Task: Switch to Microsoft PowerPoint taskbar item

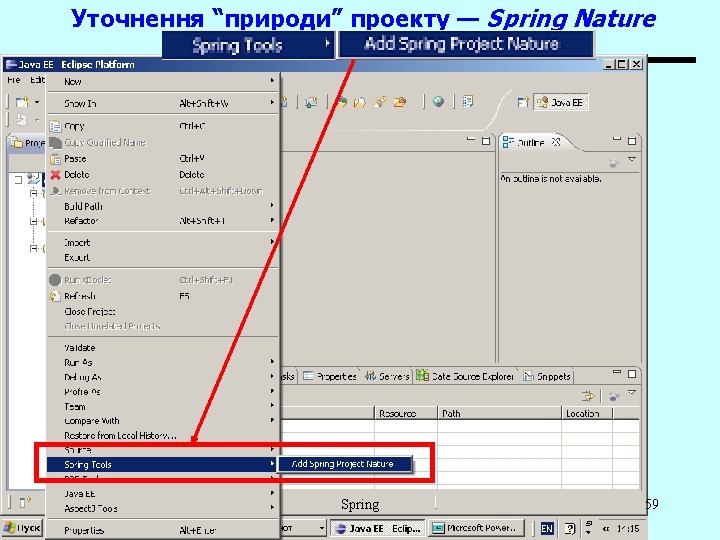Action: point(476,529)
